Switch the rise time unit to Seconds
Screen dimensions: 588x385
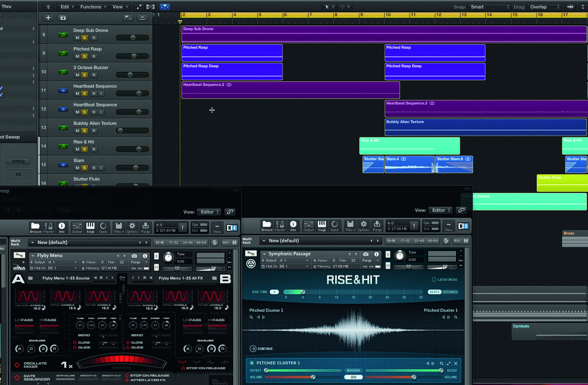coord(450,292)
